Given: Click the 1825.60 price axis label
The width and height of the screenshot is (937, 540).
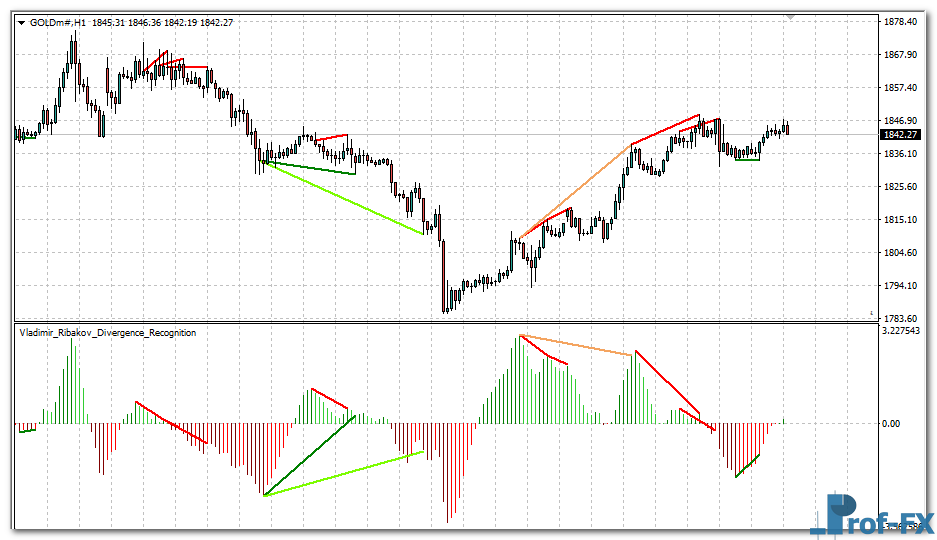Looking at the screenshot, I should pyautogui.click(x=901, y=187).
